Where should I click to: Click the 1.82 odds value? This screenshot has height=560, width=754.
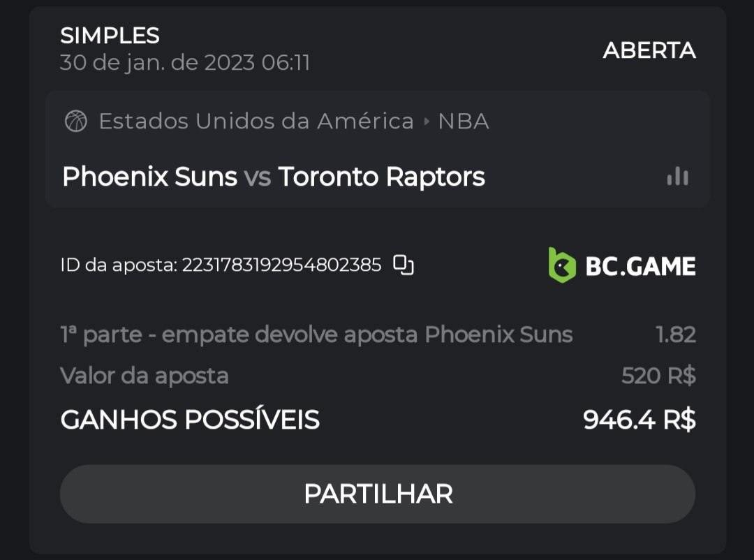click(676, 334)
